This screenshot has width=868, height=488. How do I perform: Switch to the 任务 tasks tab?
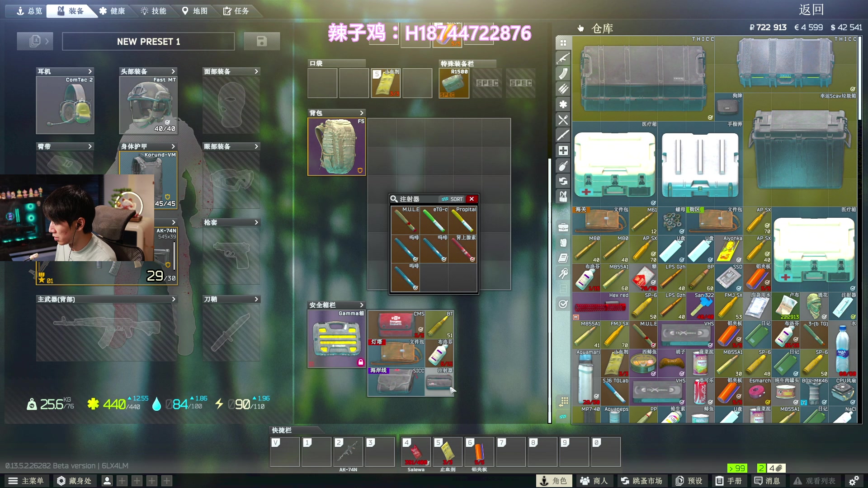tap(236, 11)
